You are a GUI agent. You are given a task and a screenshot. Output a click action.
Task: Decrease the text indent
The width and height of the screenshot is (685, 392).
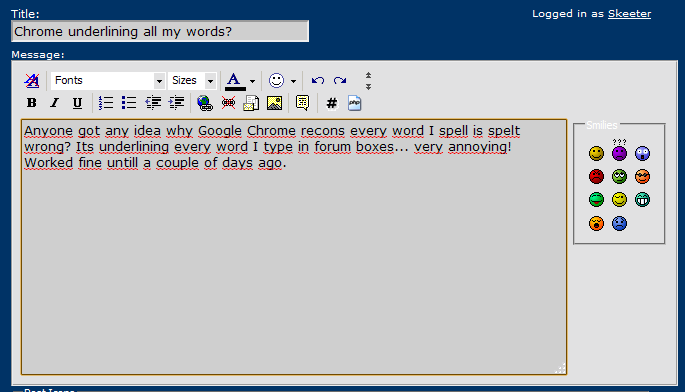coord(153,103)
